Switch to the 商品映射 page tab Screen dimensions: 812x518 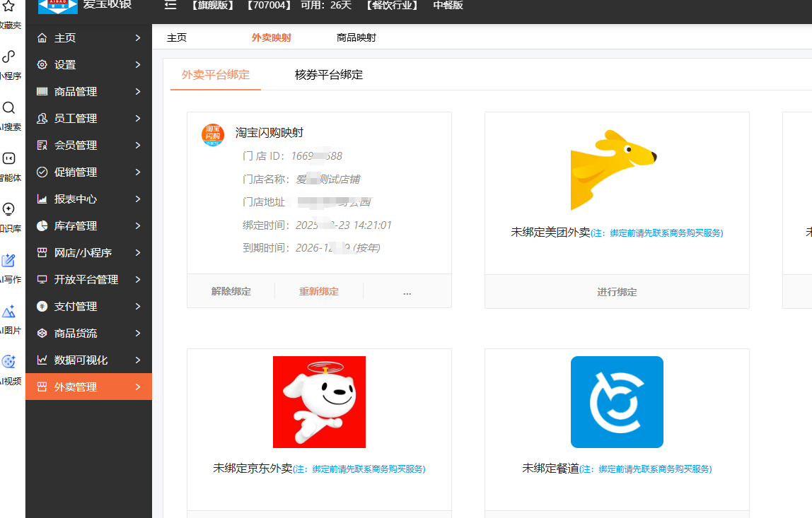pos(356,38)
